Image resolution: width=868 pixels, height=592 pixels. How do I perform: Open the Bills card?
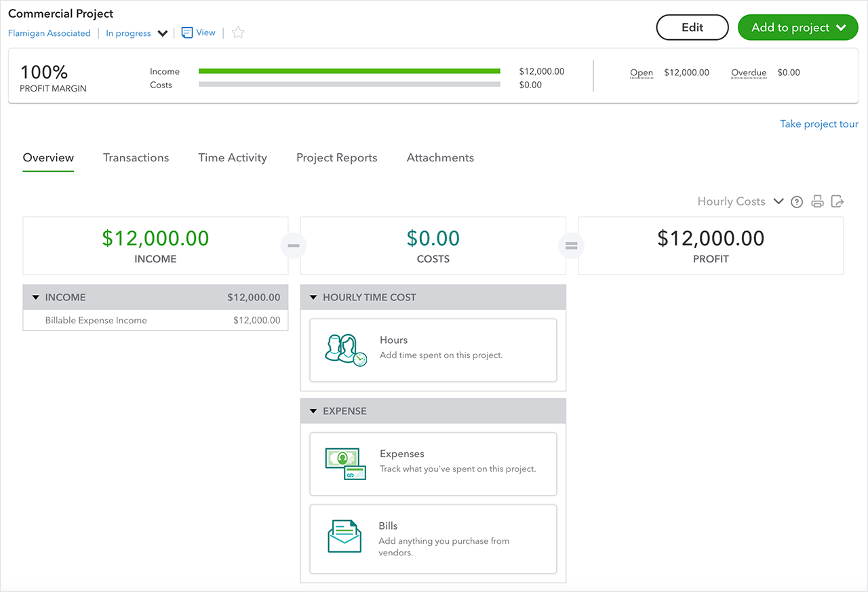click(433, 539)
